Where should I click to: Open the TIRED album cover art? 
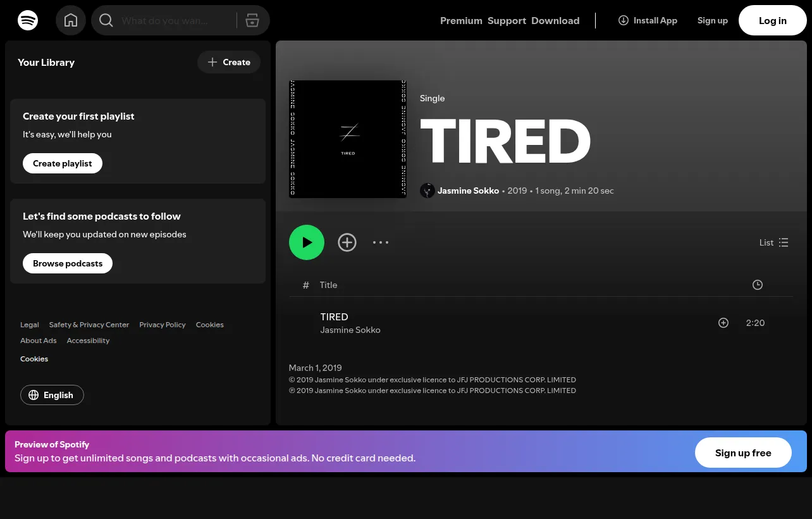[x=348, y=139]
